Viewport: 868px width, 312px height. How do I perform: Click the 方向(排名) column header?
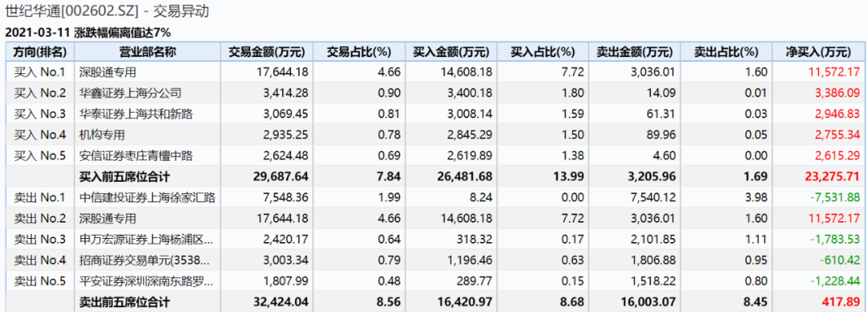pos(40,52)
